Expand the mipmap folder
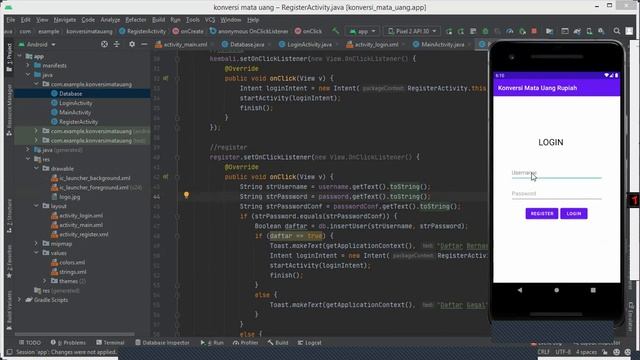Viewport: 640px width, 360px height. (36, 243)
